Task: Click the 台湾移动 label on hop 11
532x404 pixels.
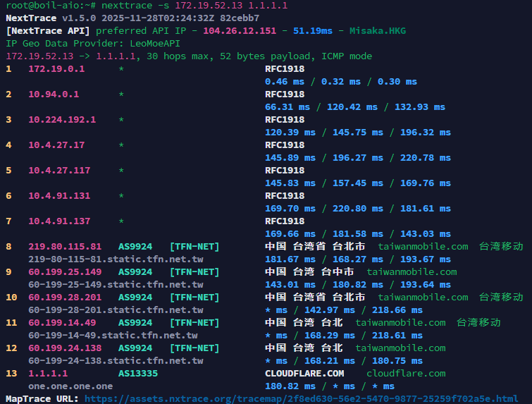Action: pyautogui.click(x=478, y=322)
